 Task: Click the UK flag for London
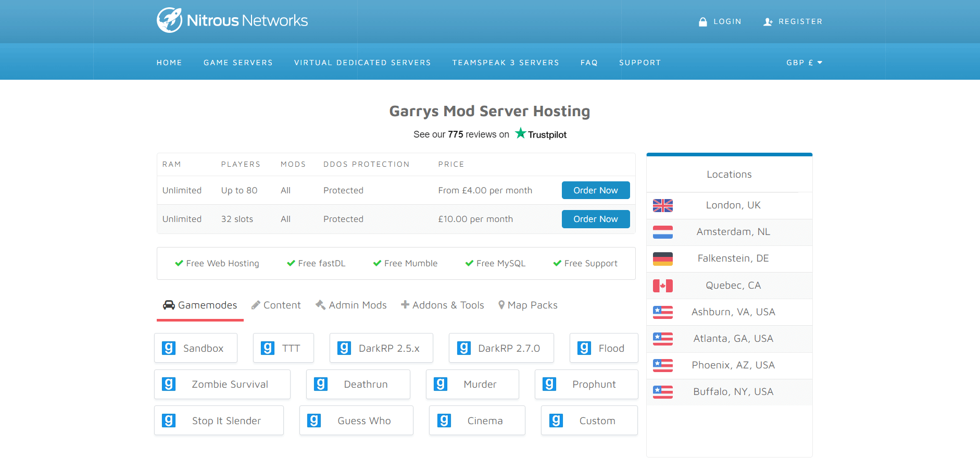[663, 205]
